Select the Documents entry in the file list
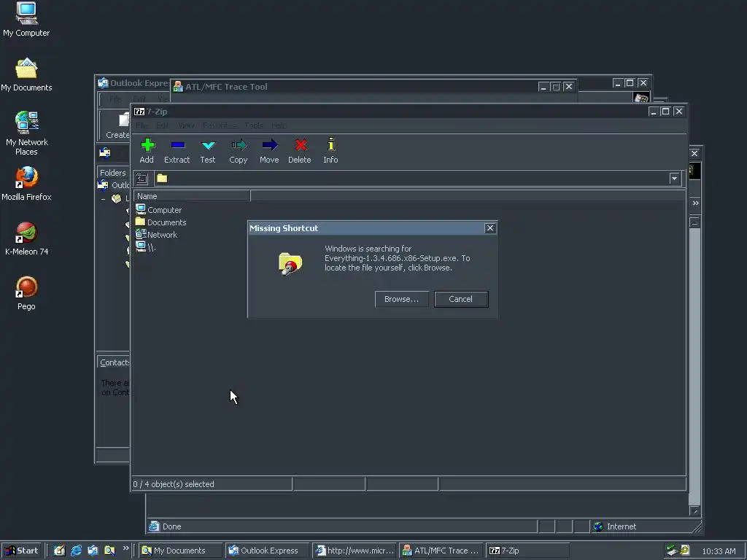 (161, 222)
